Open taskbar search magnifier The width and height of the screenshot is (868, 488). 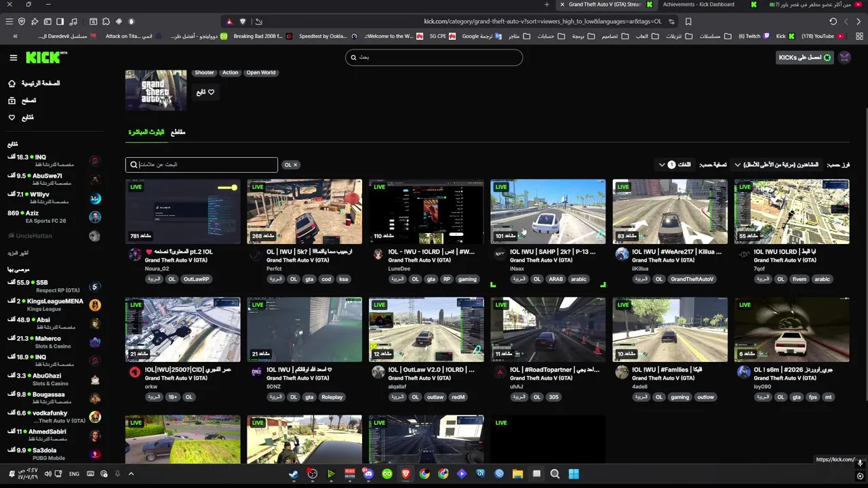tap(555, 474)
